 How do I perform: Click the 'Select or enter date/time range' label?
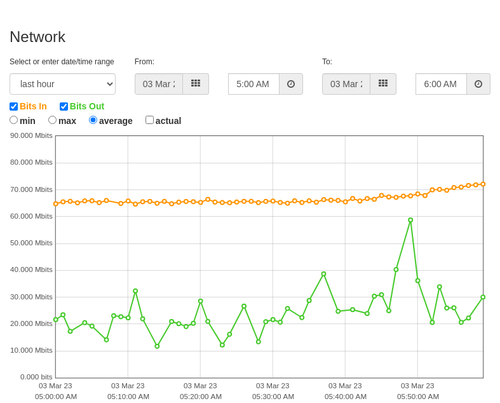pyautogui.click(x=62, y=62)
